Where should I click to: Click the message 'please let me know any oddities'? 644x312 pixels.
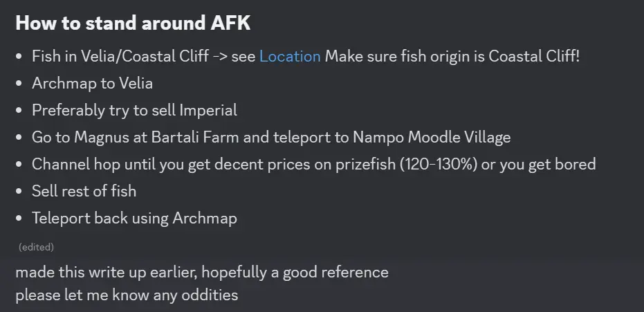coord(127,295)
